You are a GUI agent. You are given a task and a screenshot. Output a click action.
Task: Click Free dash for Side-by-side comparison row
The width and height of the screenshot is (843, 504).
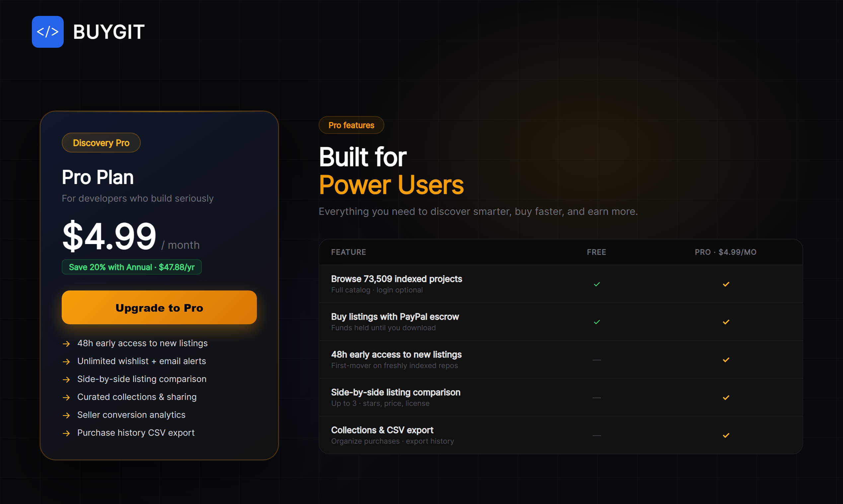point(596,398)
